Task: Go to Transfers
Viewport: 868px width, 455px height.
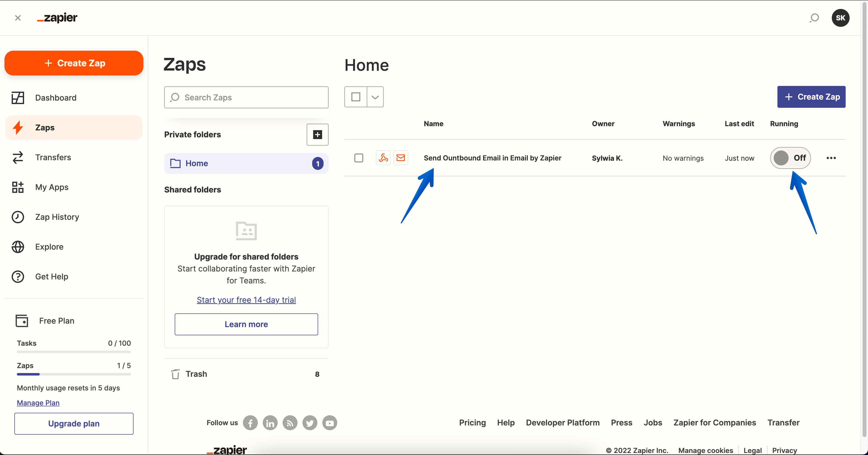Action: coord(74,157)
